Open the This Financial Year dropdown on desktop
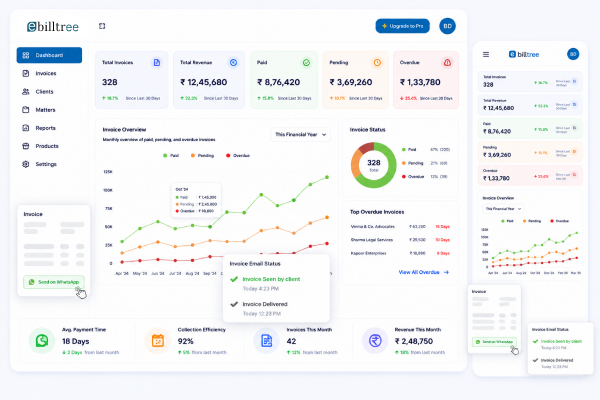Screen dimensions: 600x400 [x=300, y=134]
